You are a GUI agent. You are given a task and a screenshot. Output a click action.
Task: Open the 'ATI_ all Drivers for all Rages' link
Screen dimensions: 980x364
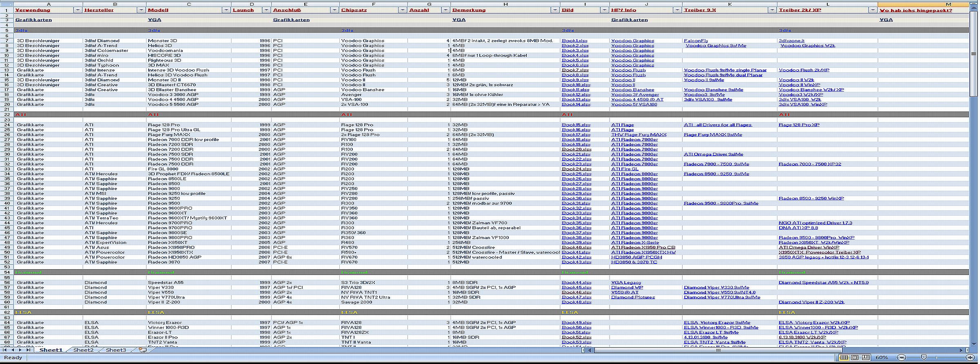[x=718, y=125]
